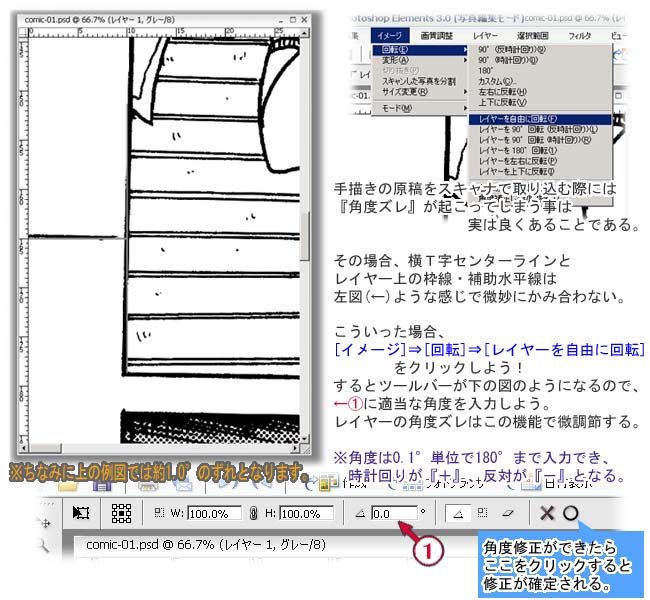This screenshot has width=650, height=600.
Task: Expand the 変形(A) submenu entry
Action: (420, 60)
